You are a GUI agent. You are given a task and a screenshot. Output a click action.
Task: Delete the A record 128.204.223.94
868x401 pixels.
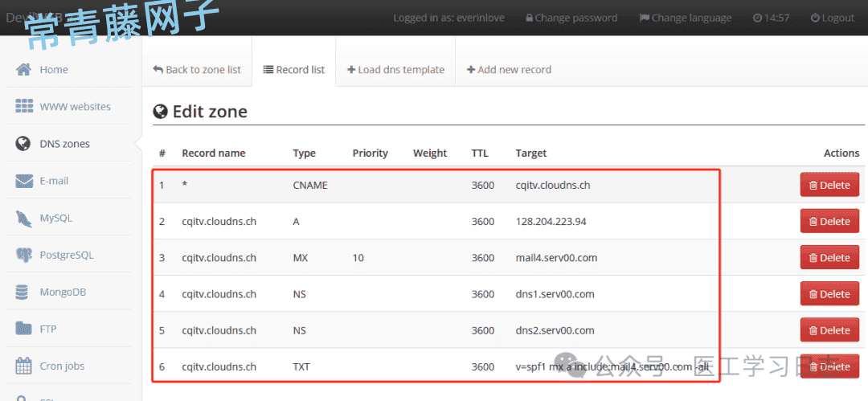(829, 221)
